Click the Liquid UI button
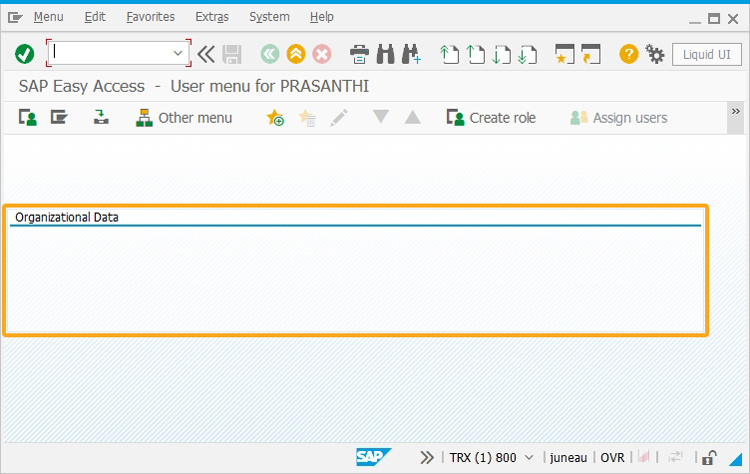750x474 pixels. click(706, 55)
